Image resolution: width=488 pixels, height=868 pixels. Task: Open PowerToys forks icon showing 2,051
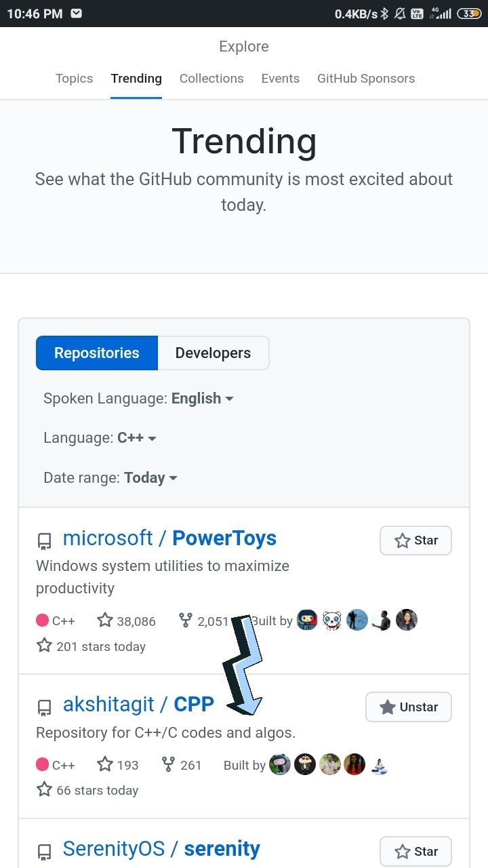(x=185, y=620)
